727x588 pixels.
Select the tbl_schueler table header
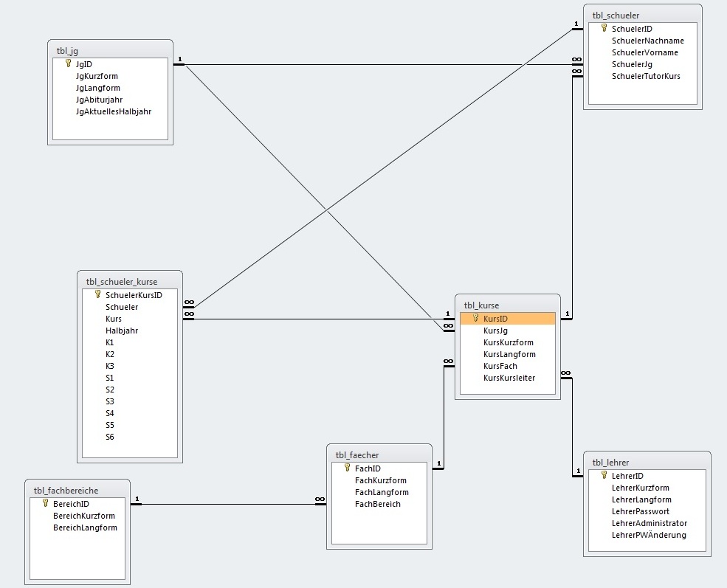643,15
